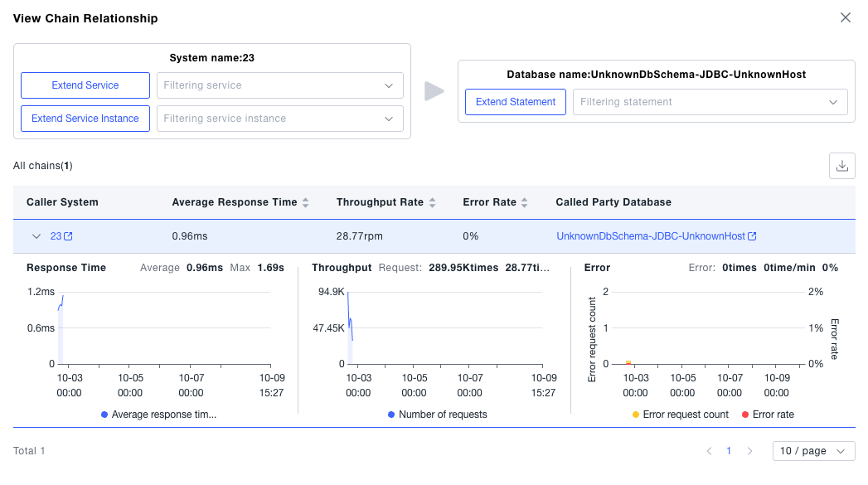The height and width of the screenshot is (485, 868).
Task: Open external link icon beside UnknownDbSchema-JDBC-UnknownHost
Action: pyautogui.click(x=752, y=236)
